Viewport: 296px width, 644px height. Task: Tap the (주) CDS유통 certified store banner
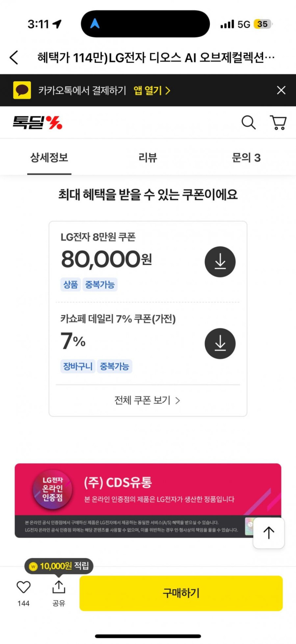pyautogui.click(x=148, y=490)
